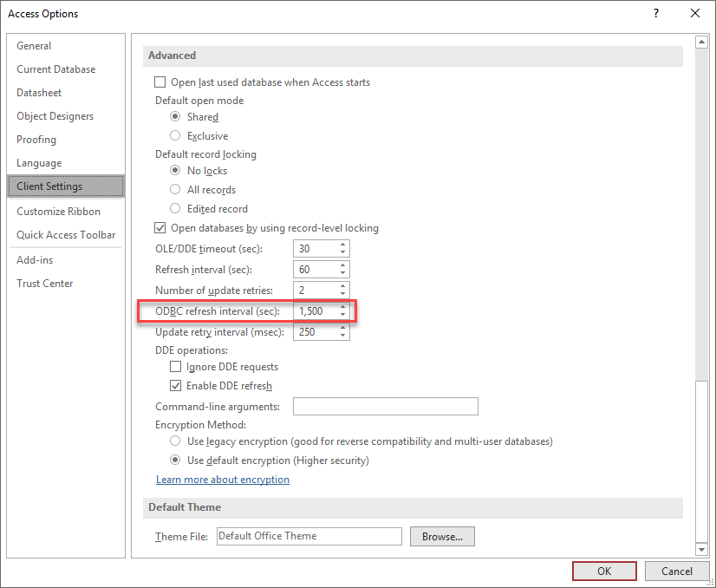
Task: Choose Edited record locking option
Action: (175, 208)
